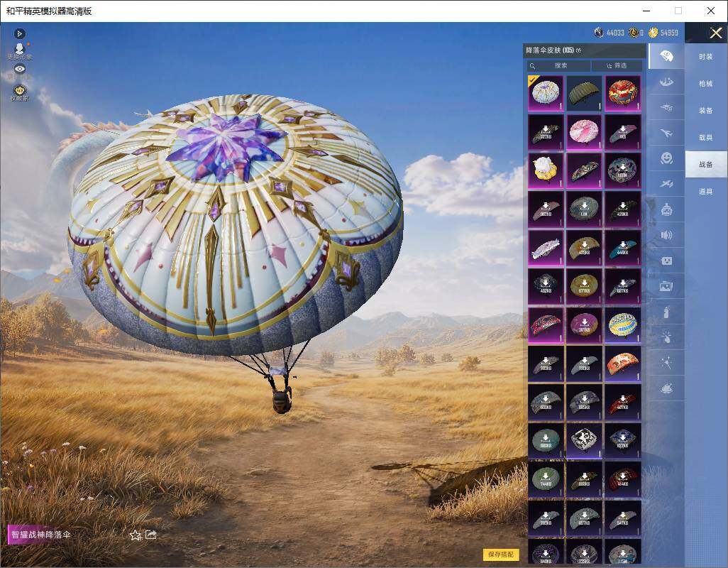
Task: Click the skin name label at bottom left
Action: click(x=41, y=535)
